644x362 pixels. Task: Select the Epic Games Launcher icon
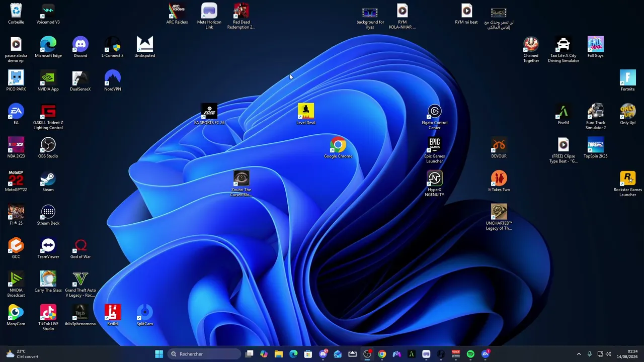[435, 151]
